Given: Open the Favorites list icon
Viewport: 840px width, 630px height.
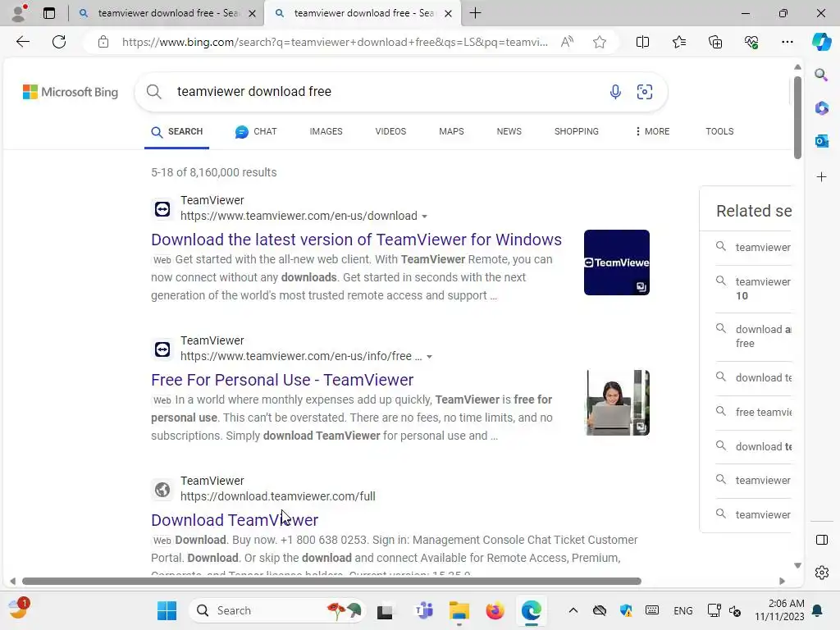Looking at the screenshot, I should tap(678, 42).
